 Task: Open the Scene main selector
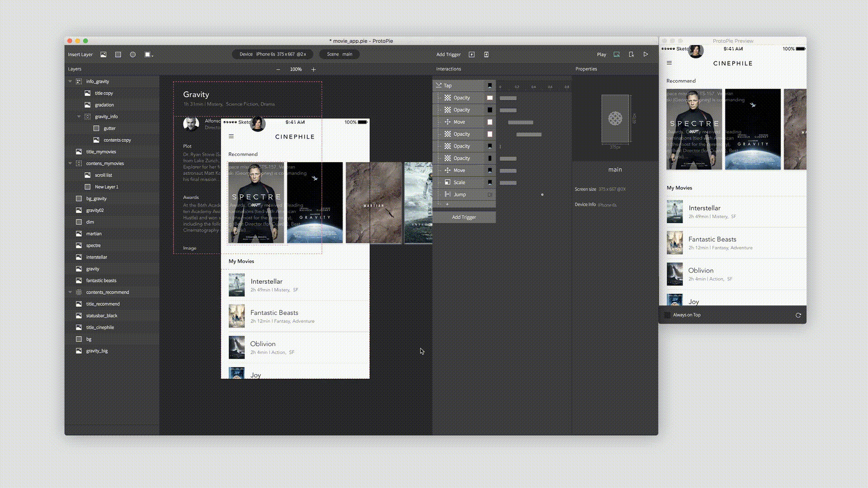(x=340, y=54)
